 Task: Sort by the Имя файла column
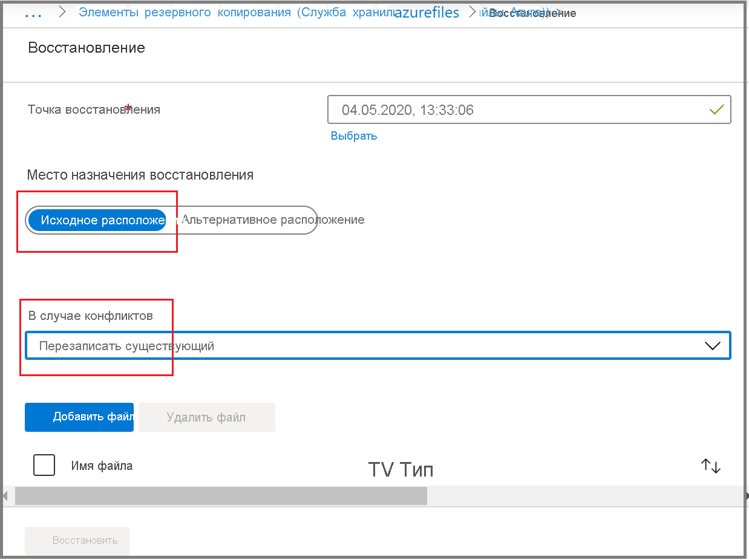pyautogui.click(x=102, y=466)
